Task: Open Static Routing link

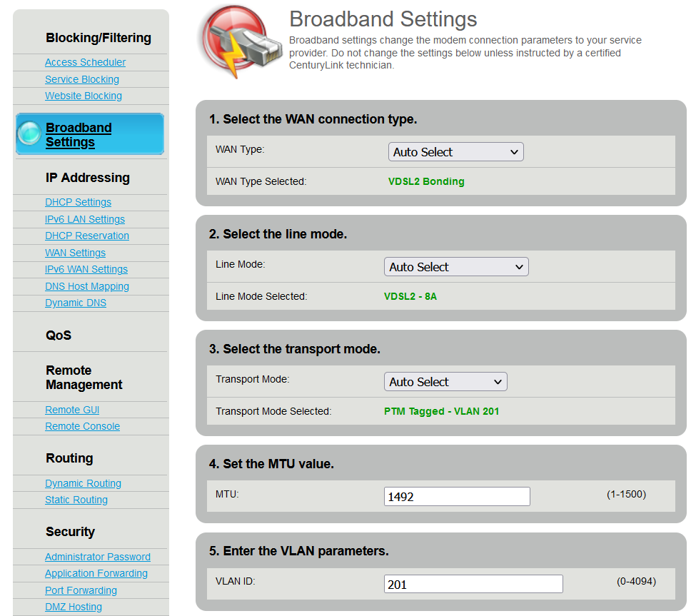Action: (76, 500)
